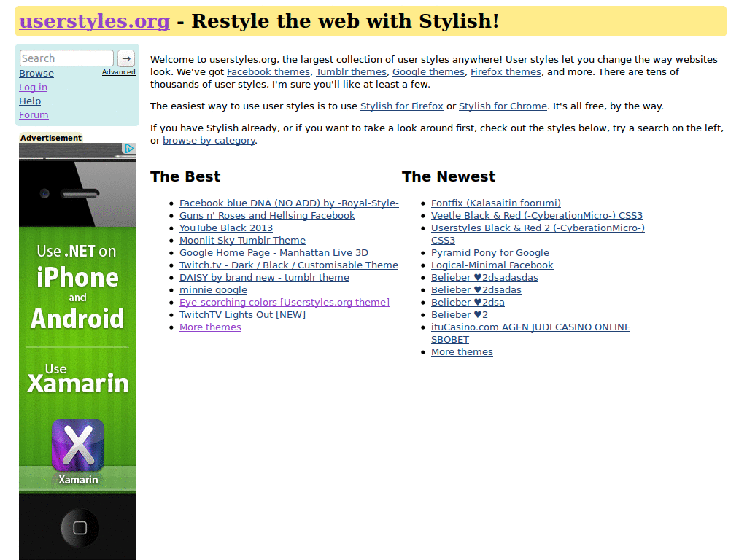Screen dimensions: 747x560
Task: Open Belieber ♥2 style
Action: pos(460,315)
